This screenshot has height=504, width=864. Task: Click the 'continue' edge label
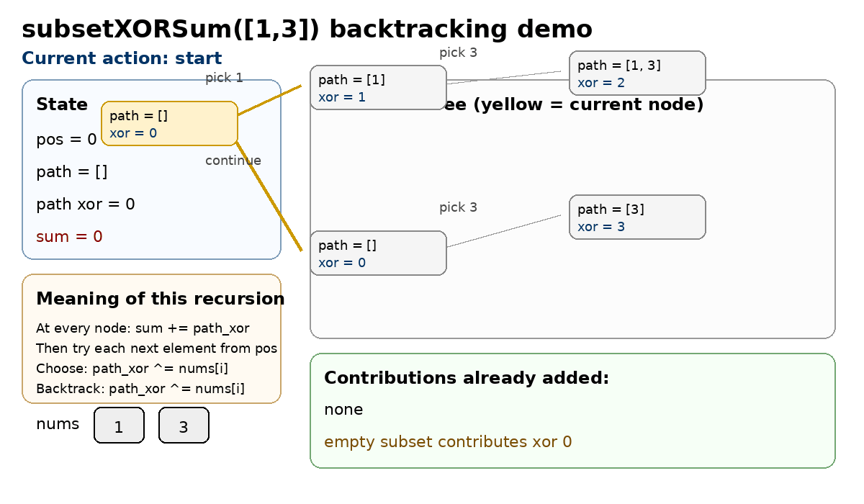[x=233, y=161]
